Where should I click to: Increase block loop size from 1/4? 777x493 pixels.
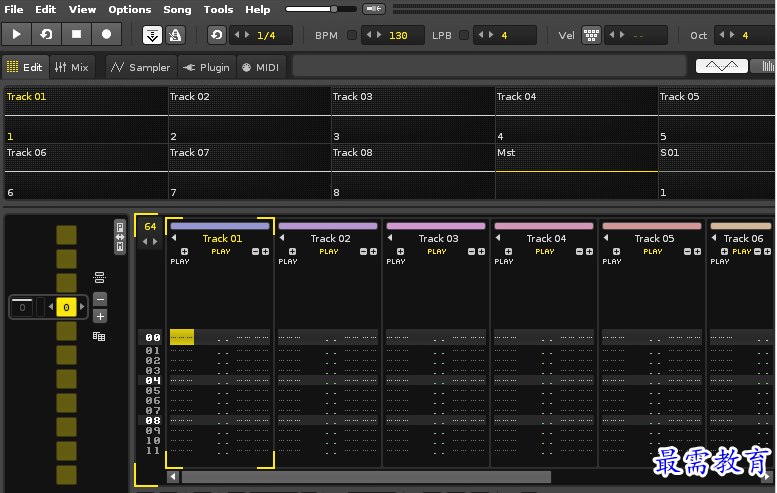click(247, 35)
